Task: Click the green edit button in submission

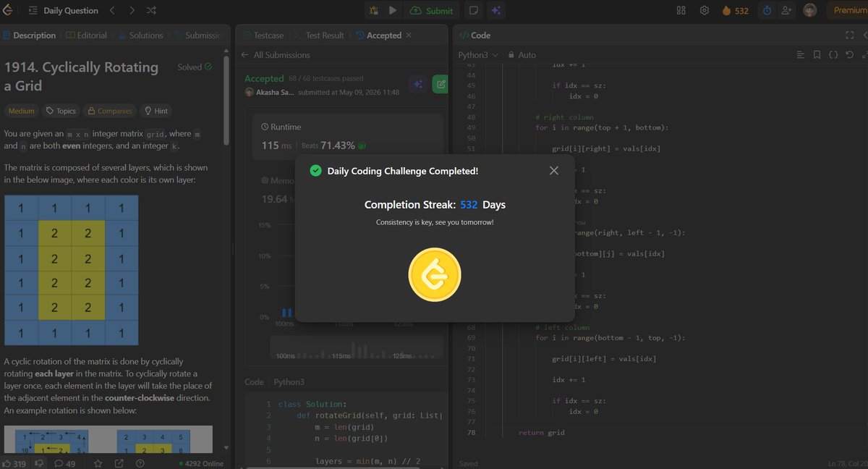Action: coord(440,84)
